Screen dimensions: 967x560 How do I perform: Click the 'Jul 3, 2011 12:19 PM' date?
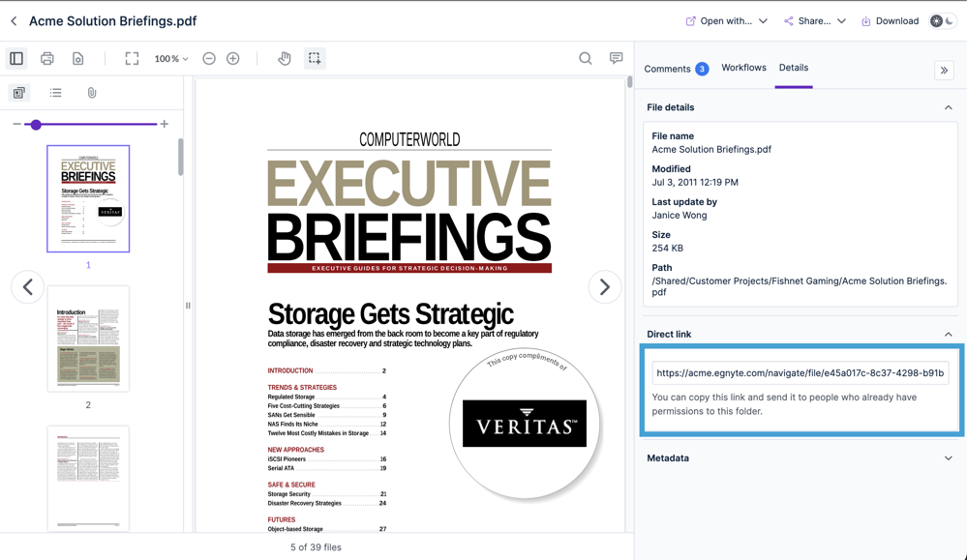[x=695, y=183]
